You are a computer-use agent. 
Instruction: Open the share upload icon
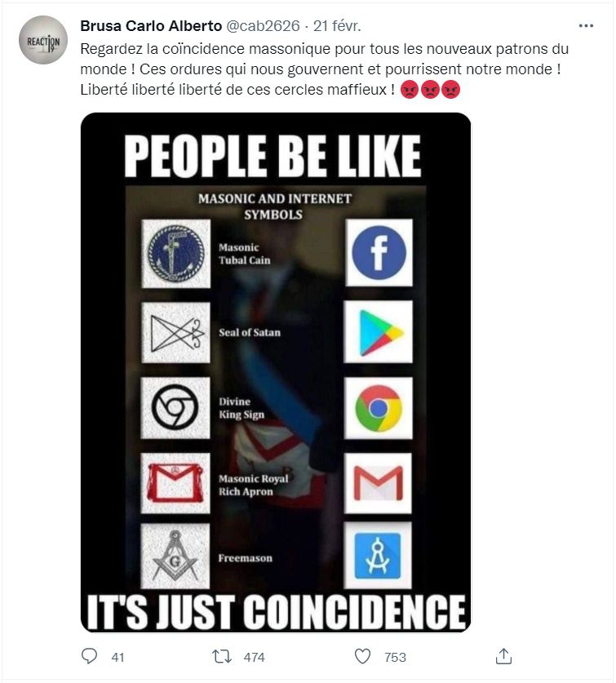pos(503,655)
